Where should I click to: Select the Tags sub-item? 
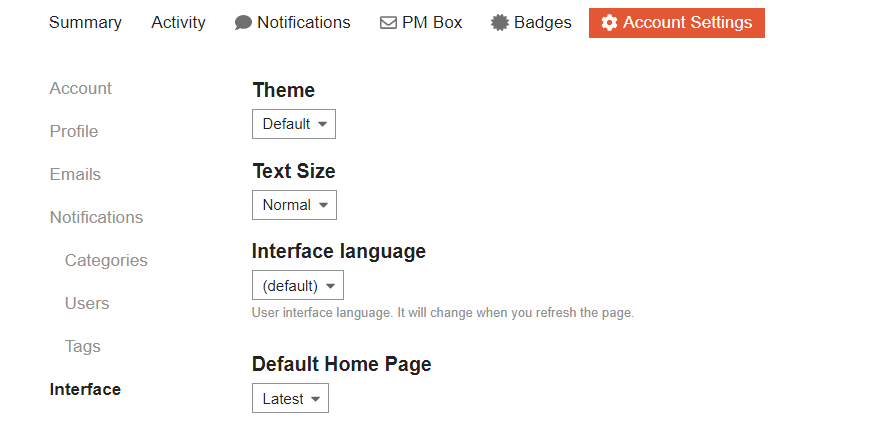83,347
